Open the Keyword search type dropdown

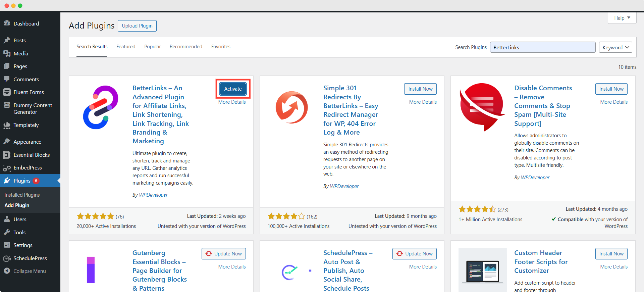pos(615,47)
